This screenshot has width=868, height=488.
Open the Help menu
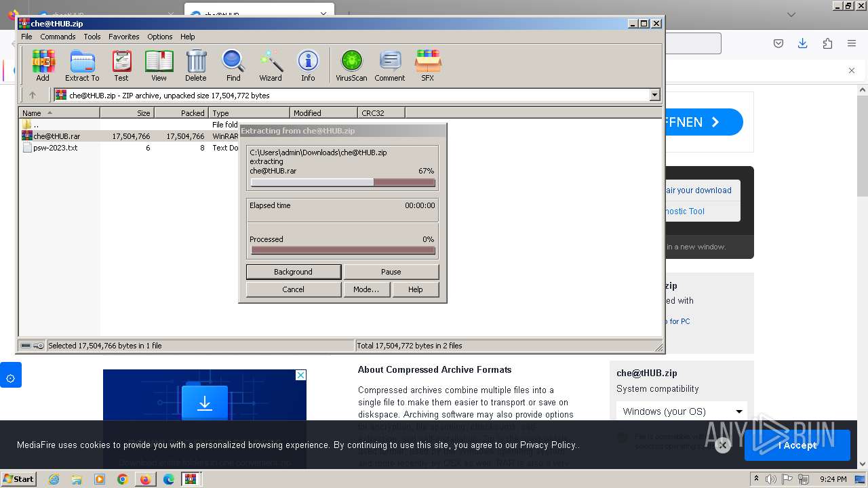[x=188, y=37]
